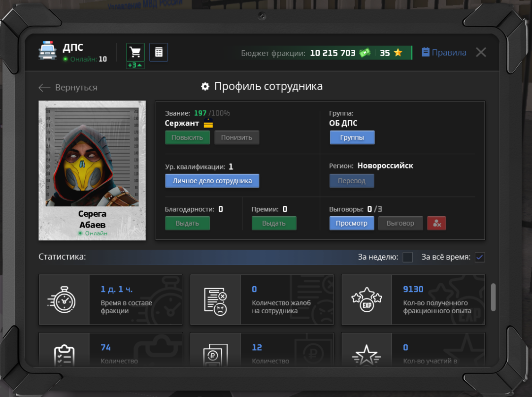
Task: Click the Сержант rank text
Action: [182, 123]
